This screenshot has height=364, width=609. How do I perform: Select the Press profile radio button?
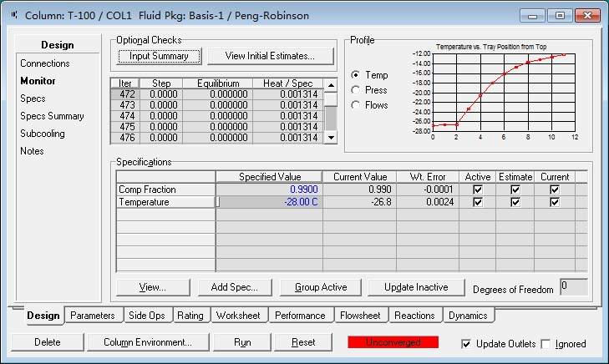coord(356,90)
